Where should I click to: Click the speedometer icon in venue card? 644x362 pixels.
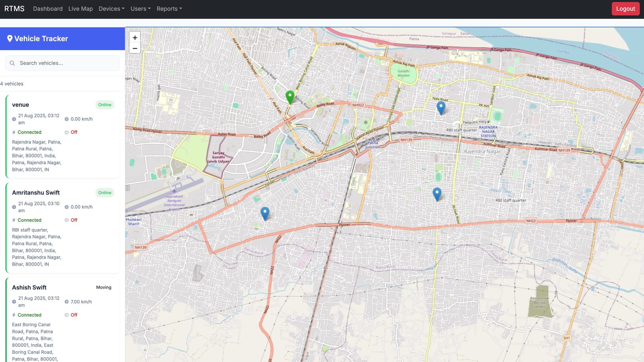(67, 119)
